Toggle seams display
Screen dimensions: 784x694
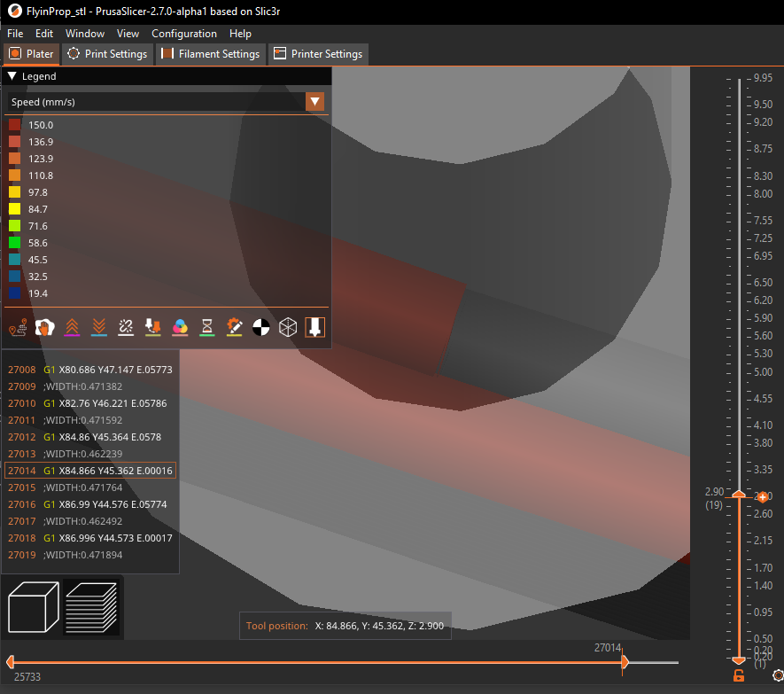click(x=125, y=327)
